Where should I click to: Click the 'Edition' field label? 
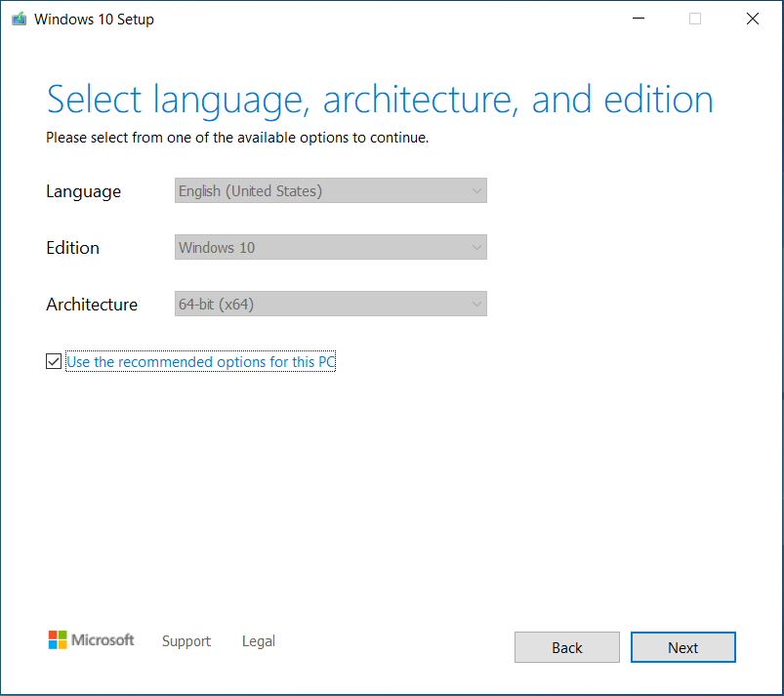pos(72,248)
